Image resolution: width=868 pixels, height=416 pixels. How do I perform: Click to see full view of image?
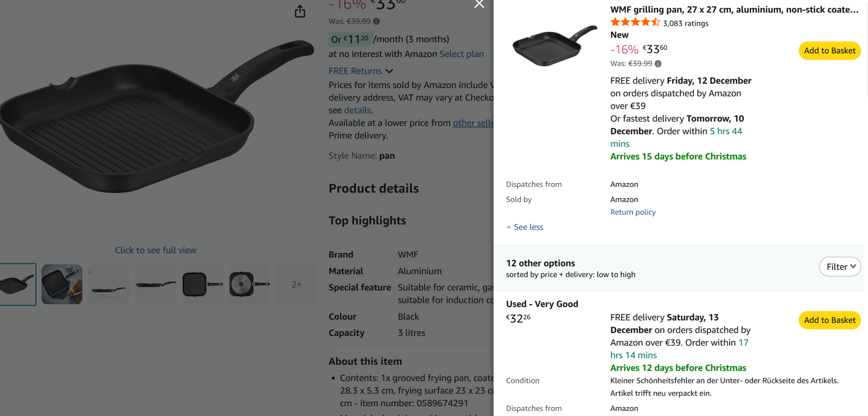[156, 250]
